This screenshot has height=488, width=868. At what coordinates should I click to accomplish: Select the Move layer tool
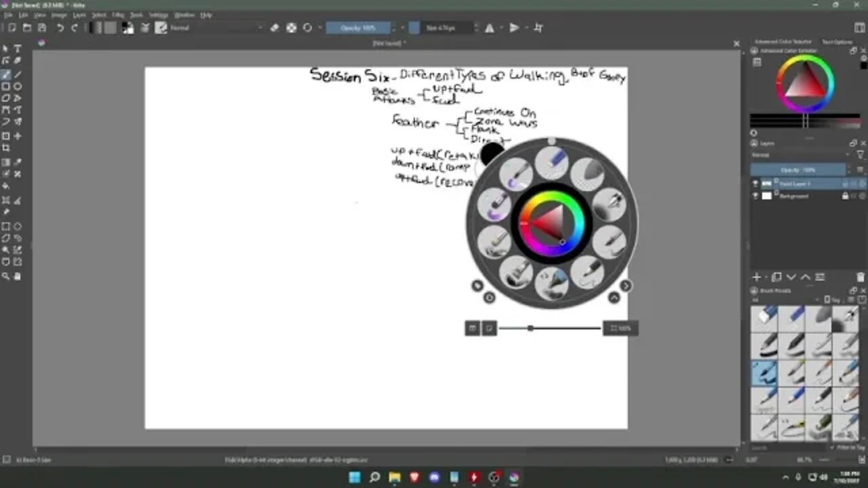[x=18, y=136]
